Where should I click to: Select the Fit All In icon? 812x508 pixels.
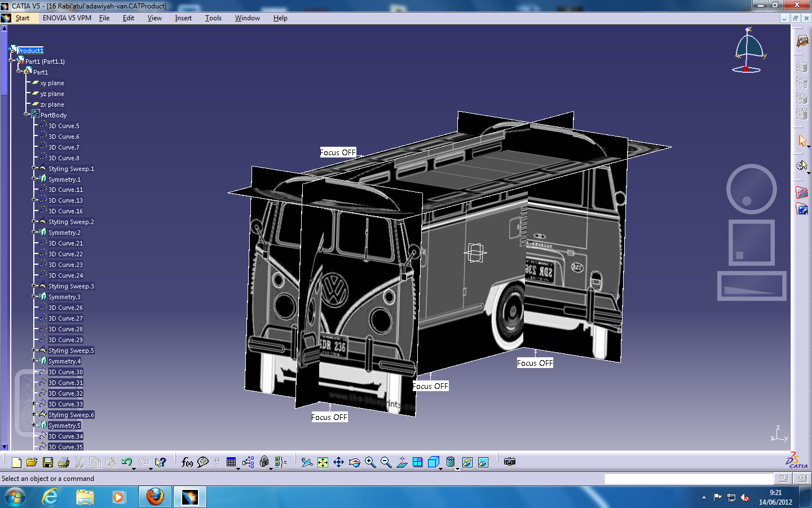[x=321, y=462]
